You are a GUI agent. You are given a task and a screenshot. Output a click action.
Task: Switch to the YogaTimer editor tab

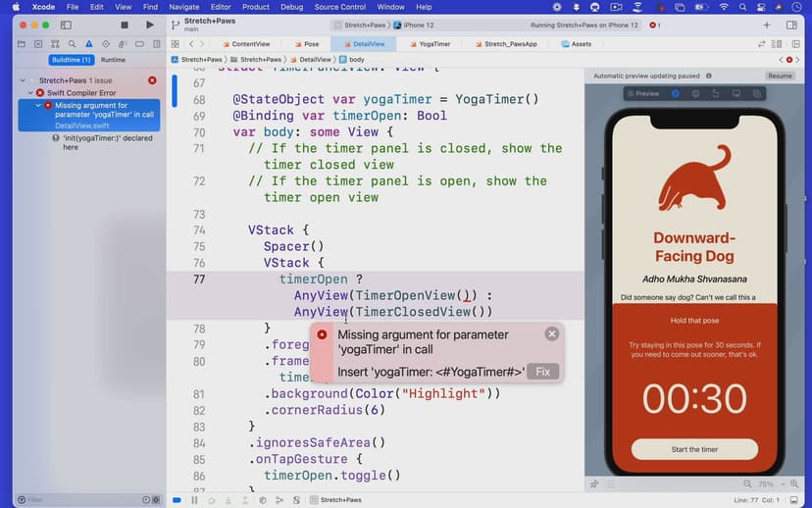[429, 44]
